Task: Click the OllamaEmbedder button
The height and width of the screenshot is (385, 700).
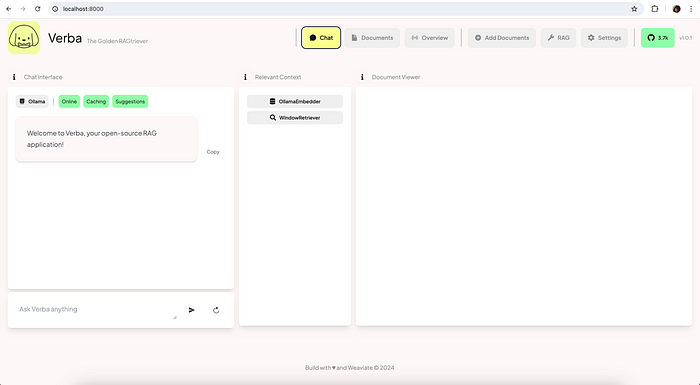Action: (x=295, y=101)
